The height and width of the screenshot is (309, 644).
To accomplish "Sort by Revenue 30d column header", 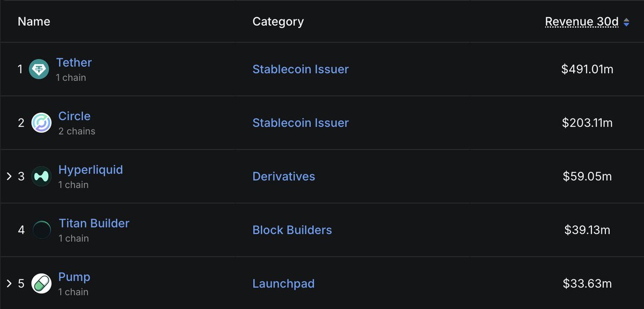I will click(x=581, y=22).
